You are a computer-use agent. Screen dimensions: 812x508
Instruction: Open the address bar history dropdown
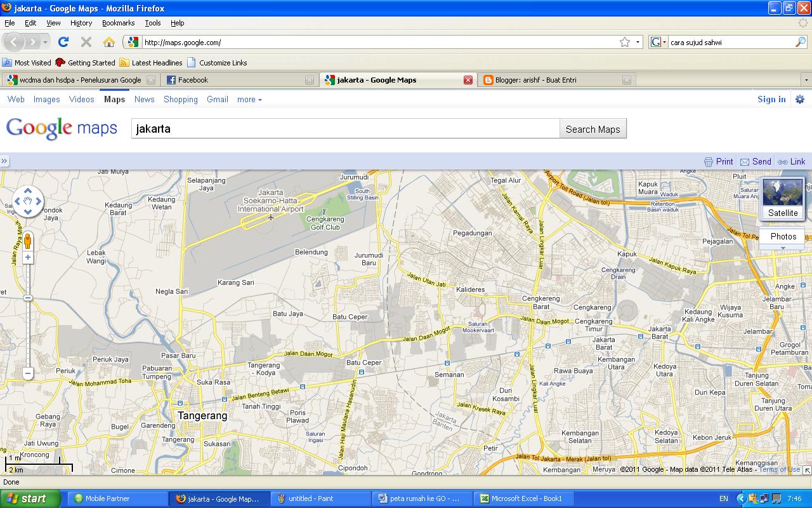638,42
